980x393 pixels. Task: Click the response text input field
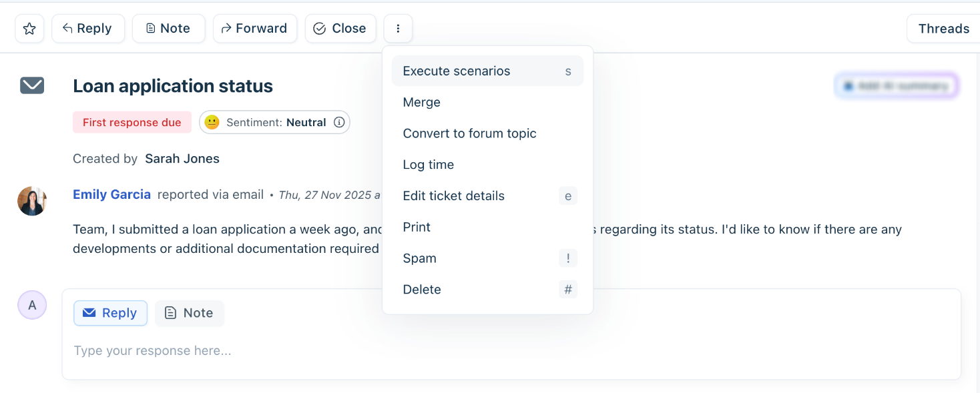(467, 351)
